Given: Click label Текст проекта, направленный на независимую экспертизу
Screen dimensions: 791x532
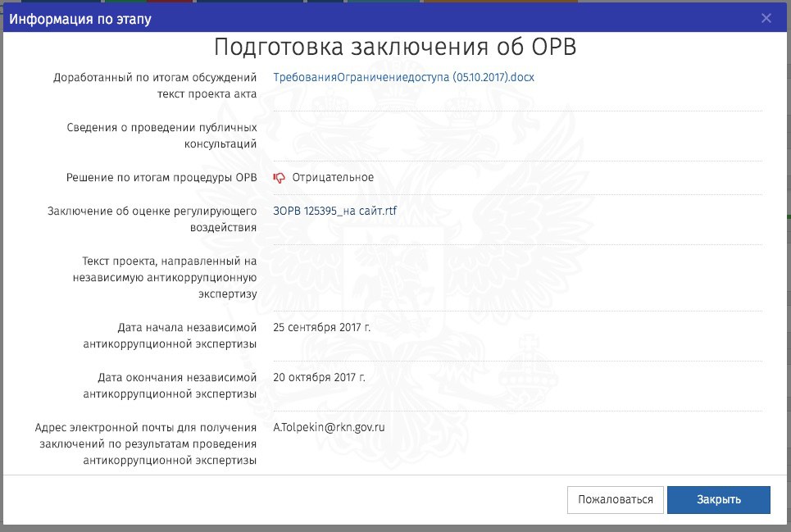Looking at the screenshot, I should click(x=165, y=277).
